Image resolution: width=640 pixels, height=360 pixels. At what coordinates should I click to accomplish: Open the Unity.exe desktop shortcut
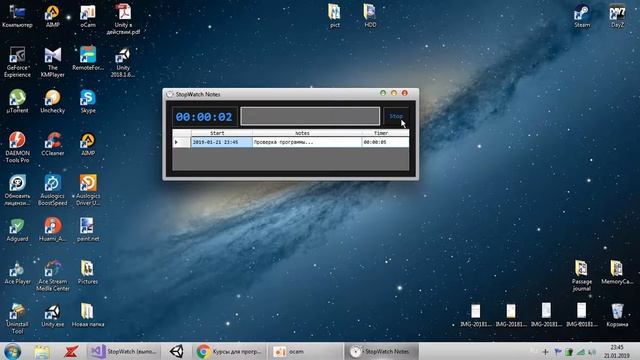53,315
